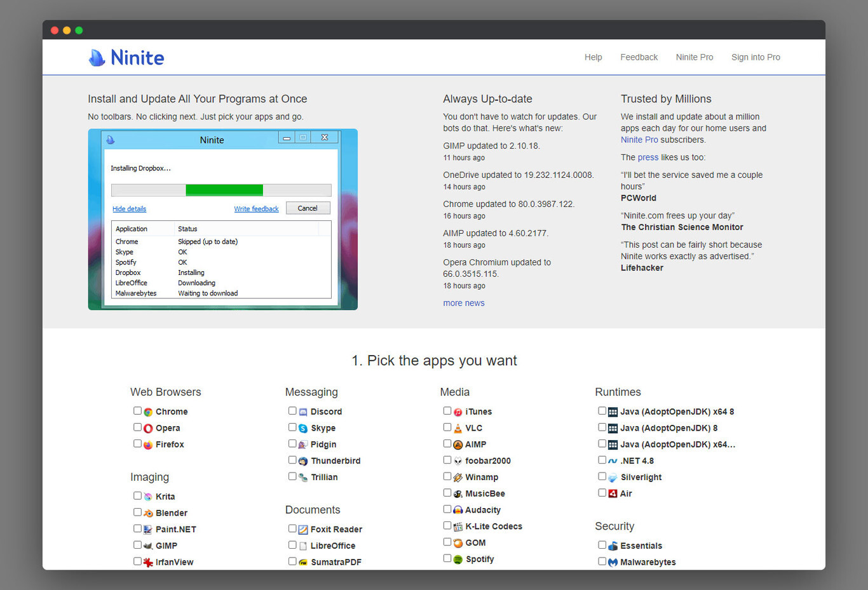Click the press link
Image resolution: width=868 pixels, height=590 pixels.
(648, 157)
